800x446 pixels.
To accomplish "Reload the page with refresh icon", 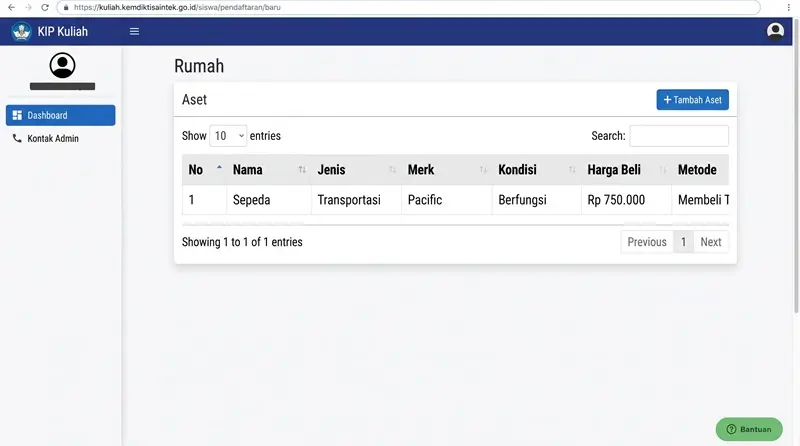I will point(45,7).
